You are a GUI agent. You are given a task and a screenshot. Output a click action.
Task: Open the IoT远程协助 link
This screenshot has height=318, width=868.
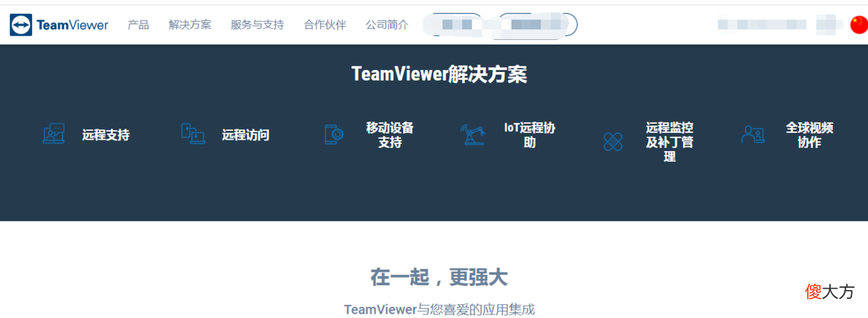tap(530, 135)
